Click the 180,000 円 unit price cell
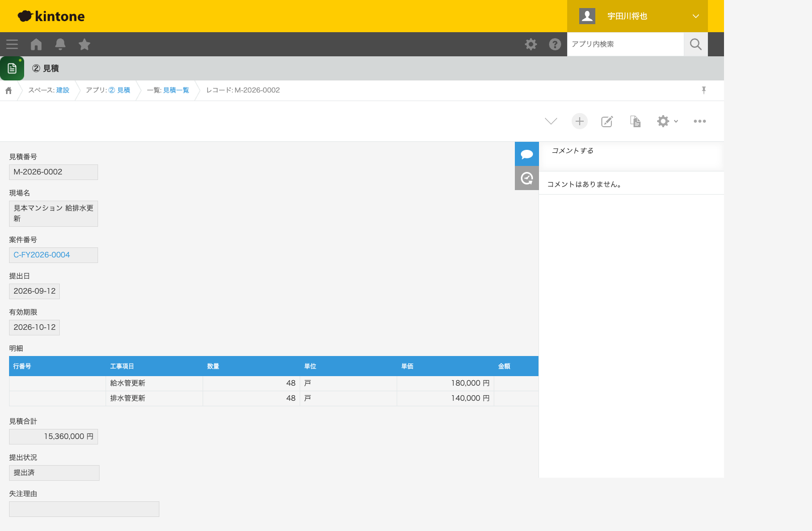Screen dimensions: 812x531 [445, 383]
